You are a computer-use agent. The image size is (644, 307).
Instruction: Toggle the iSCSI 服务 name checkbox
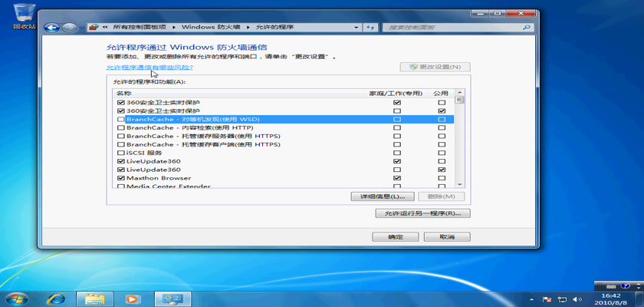tap(120, 153)
